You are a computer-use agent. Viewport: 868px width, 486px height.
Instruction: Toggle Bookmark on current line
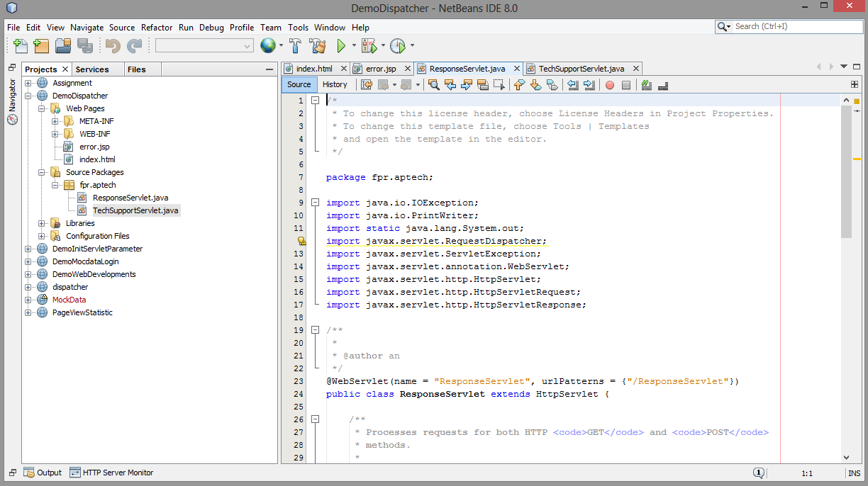pyautogui.click(x=552, y=85)
